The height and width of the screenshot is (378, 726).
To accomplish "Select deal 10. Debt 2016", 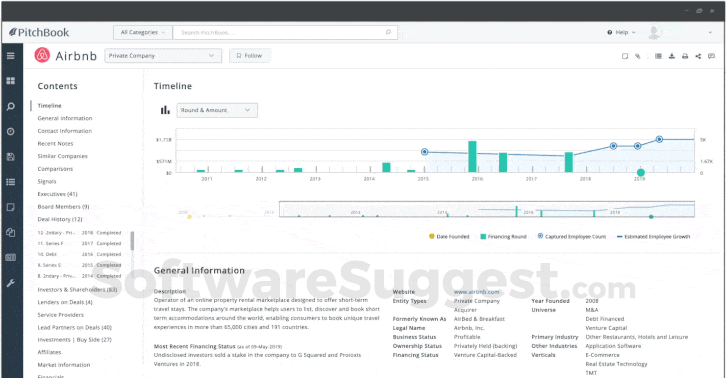I will click(x=79, y=254).
